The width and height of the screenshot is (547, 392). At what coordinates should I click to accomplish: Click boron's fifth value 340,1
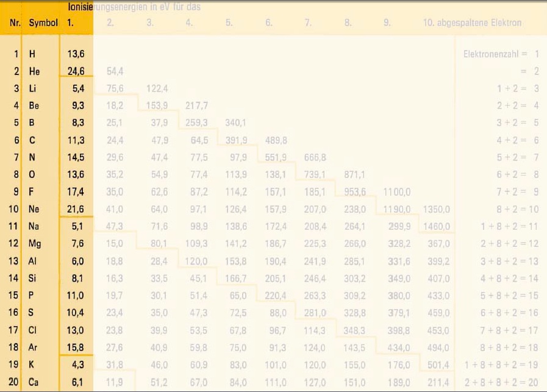pos(236,123)
